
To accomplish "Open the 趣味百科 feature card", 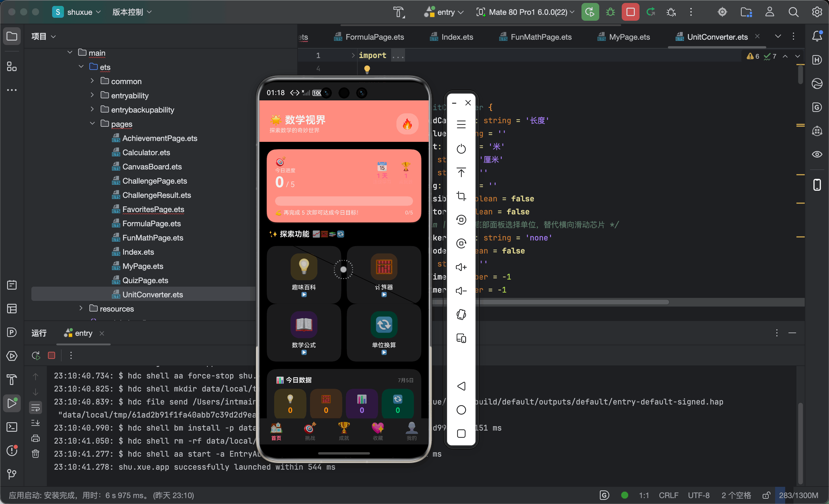I will (304, 275).
